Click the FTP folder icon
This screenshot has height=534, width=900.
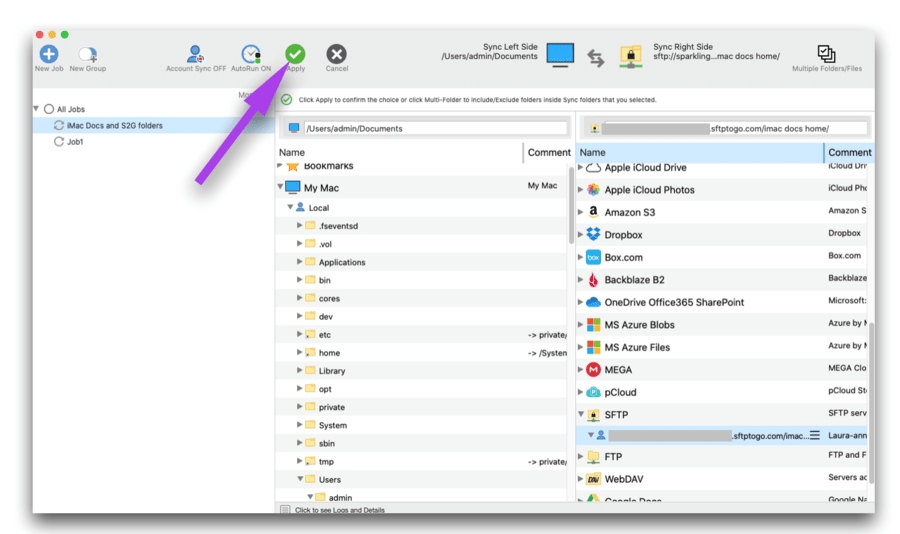(593, 456)
